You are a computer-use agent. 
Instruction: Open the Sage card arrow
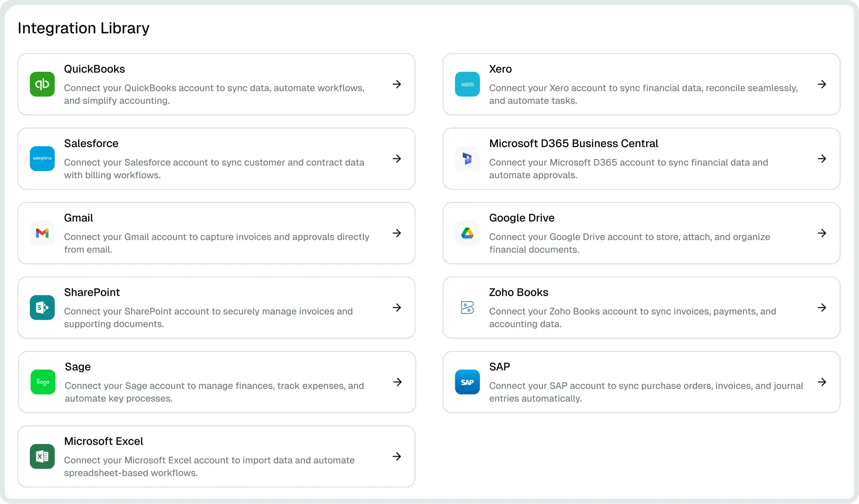[x=397, y=382]
